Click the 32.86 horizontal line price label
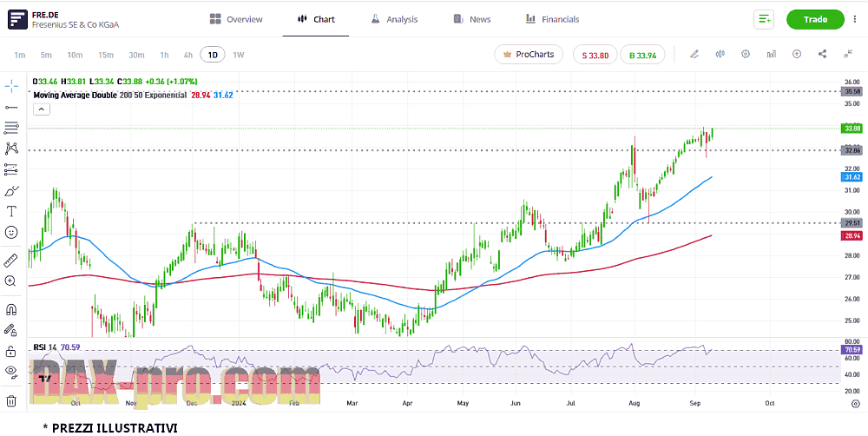Image resolution: width=868 pixels, height=436 pixels. point(851,150)
